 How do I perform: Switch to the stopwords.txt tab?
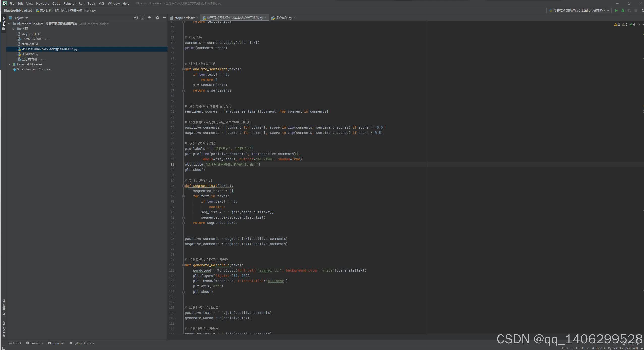184,18
